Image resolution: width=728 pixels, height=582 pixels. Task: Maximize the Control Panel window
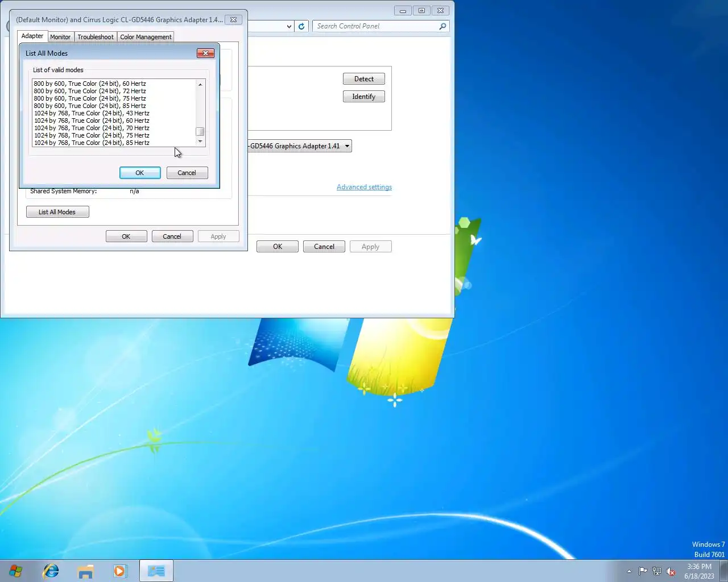[421, 10]
